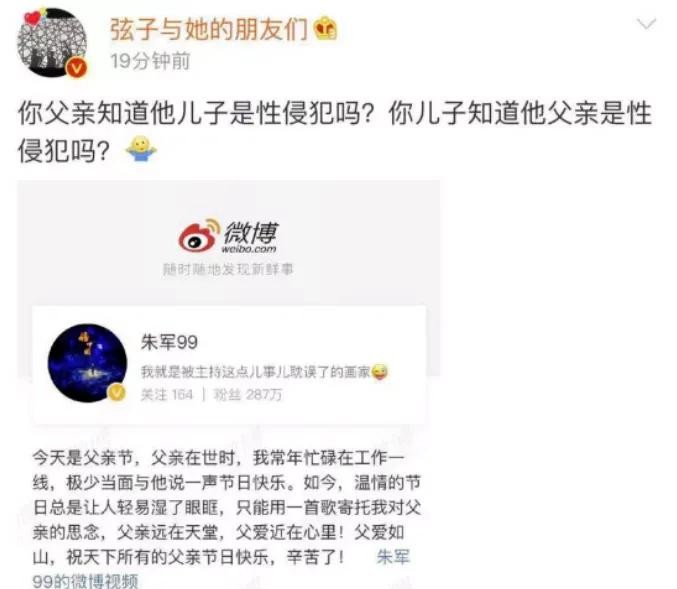The height and width of the screenshot is (589, 677).
Task: Click the Weibo eye logo
Action: (x=199, y=236)
